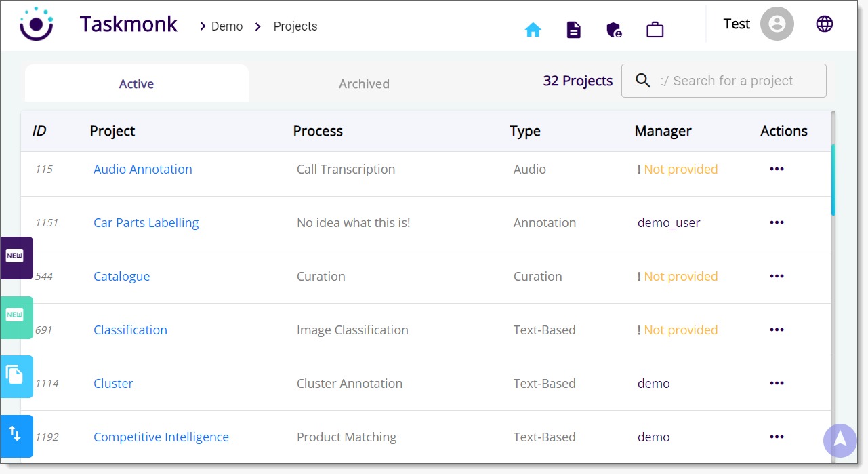
Task: Open actions menu for Audio Annotation
Action: point(777,169)
